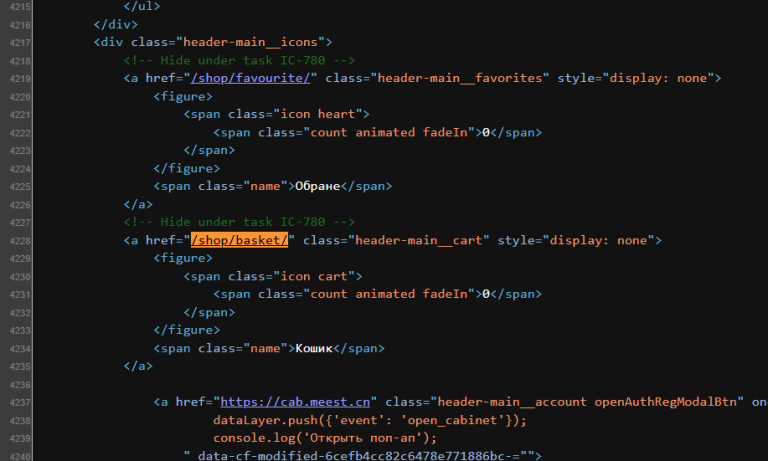Click line number 4222

click(20, 133)
